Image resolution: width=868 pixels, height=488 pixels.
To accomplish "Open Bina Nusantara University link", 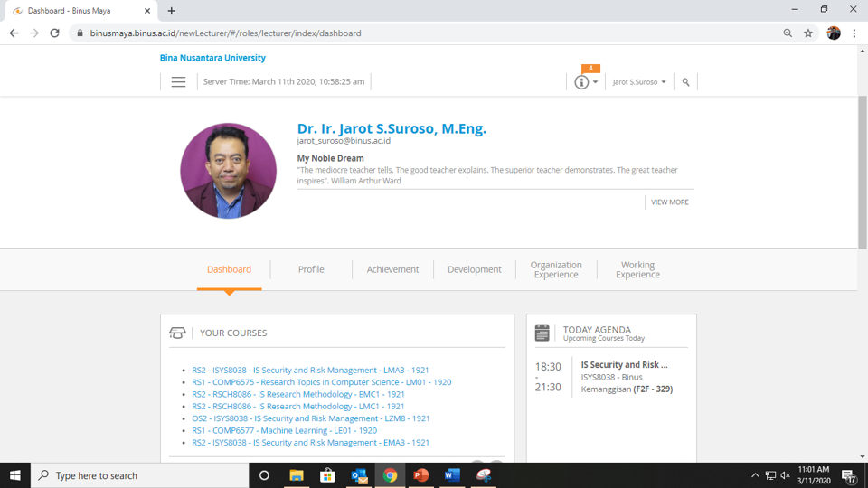I will coord(212,58).
